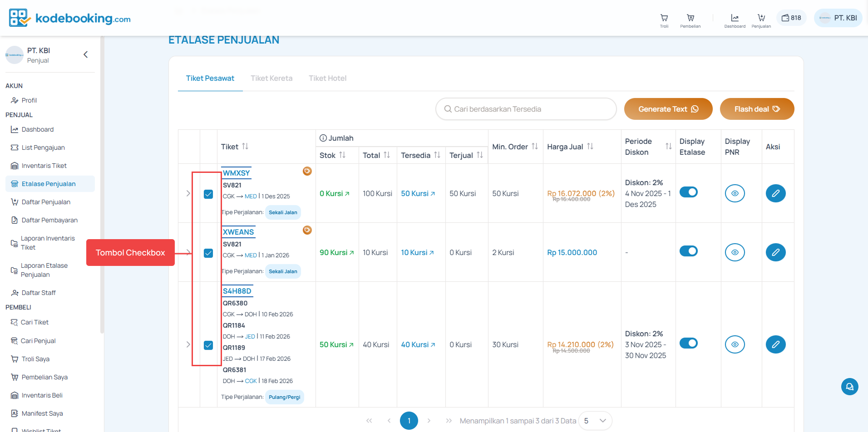Uncheck the XWEANS row checkbox
The image size is (868, 432).
pos(208,253)
